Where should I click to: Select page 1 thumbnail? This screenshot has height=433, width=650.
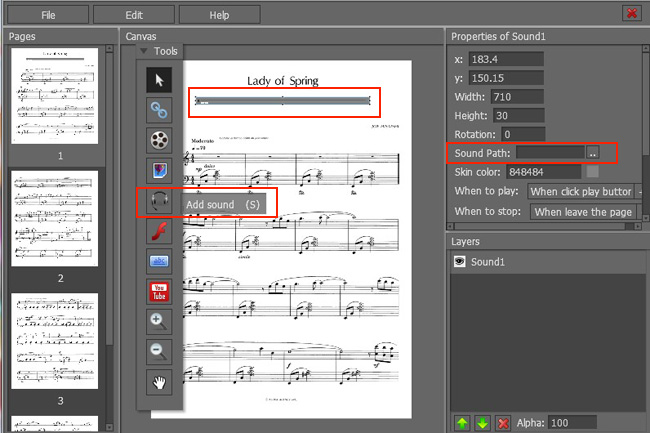pos(55,96)
